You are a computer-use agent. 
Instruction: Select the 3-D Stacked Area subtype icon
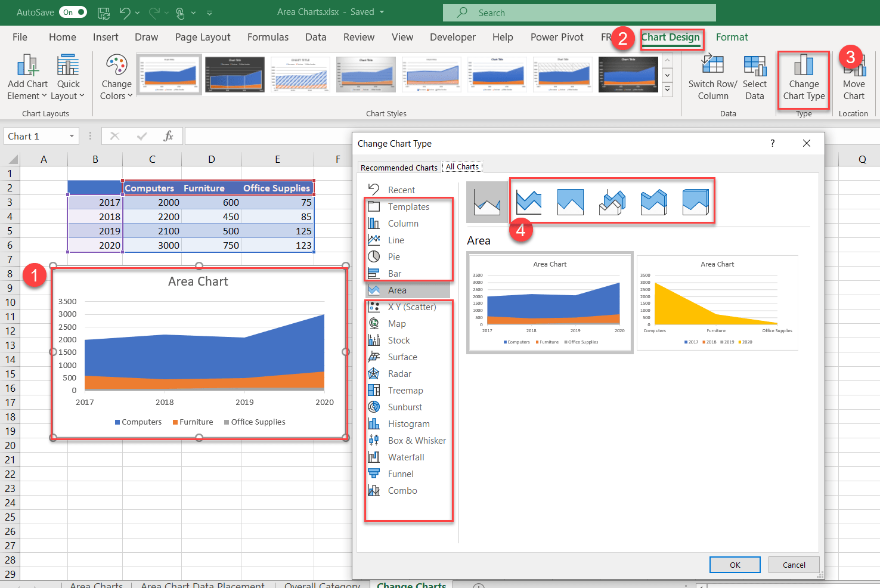654,202
